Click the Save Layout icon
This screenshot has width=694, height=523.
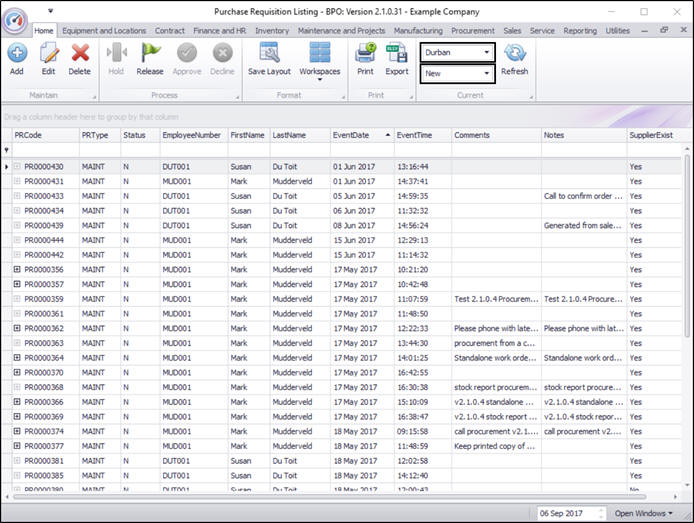click(269, 55)
